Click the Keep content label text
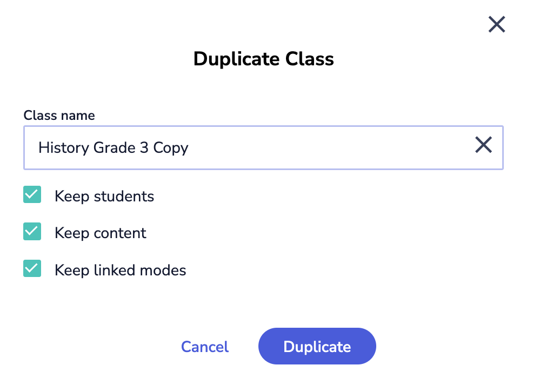 pyautogui.click(x=101, y=233)
